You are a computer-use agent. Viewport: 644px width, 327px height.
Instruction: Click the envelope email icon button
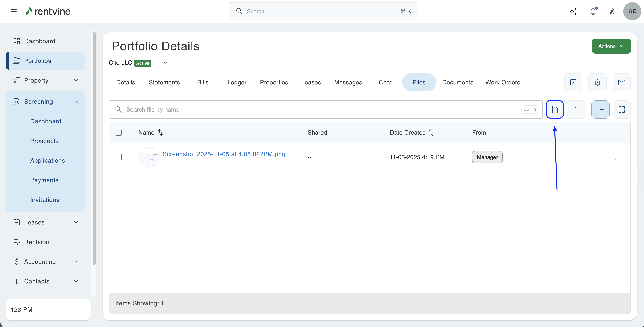coord(622,82)
